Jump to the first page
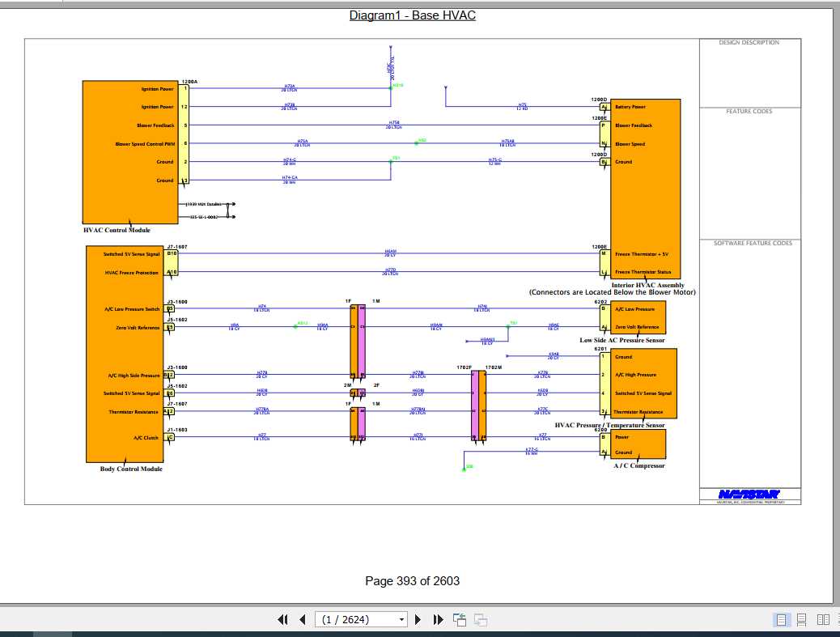This screenshot has width=840, height=637. [x=282, y=619]
